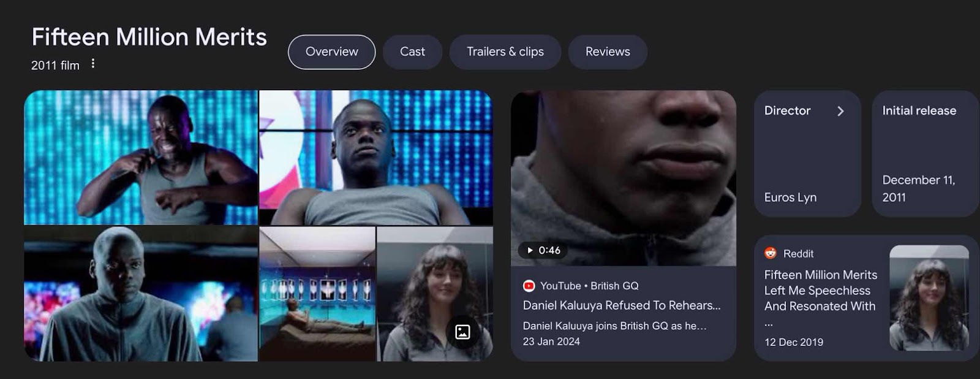Expand the Director card chevron

click(840, 111)
